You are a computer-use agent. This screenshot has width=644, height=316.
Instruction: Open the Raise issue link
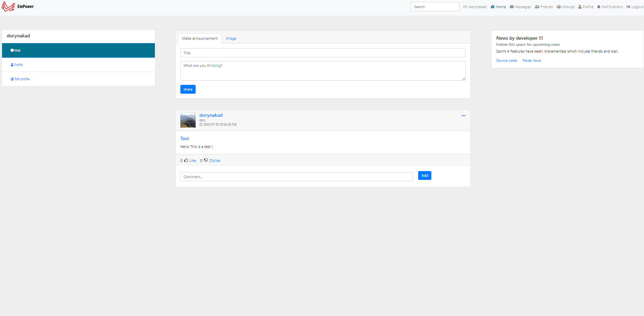tap(532, 60)
